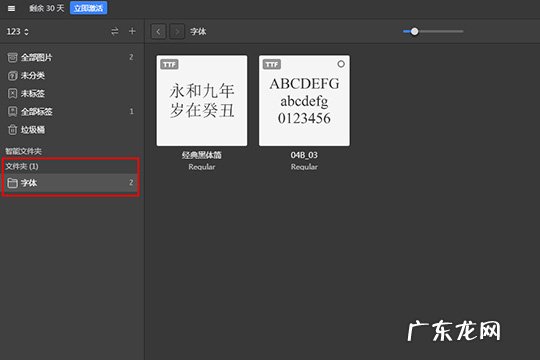The height and width of the screenshot is (360, 540).
Task: Click the 全部图片 box icon
Action: click(12, 58)
